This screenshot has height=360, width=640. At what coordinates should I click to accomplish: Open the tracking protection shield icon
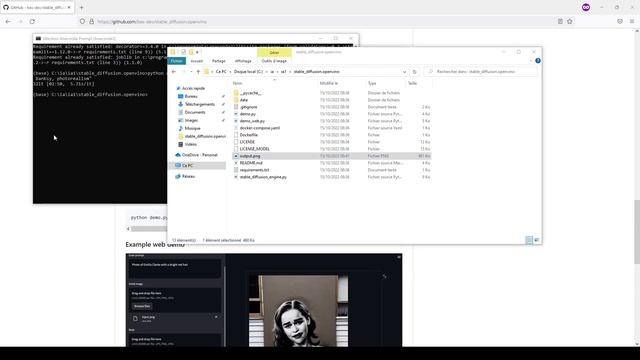[82, 22]
